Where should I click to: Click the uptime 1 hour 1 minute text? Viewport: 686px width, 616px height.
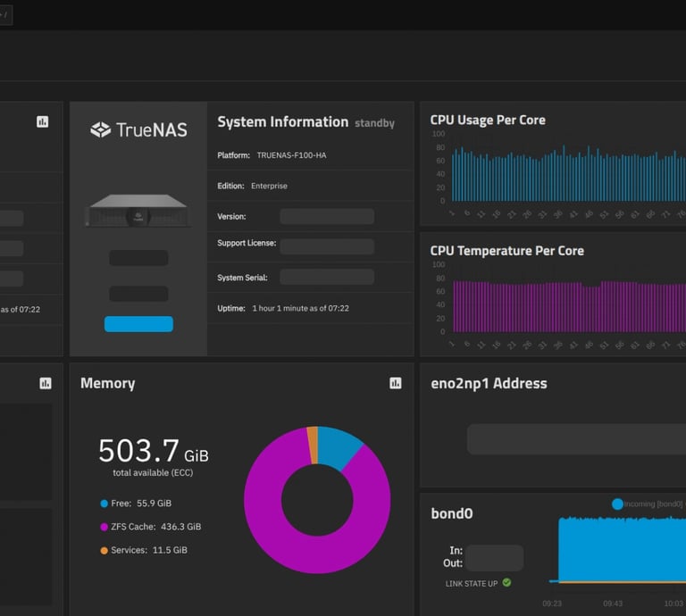click(x=300, y=308)
